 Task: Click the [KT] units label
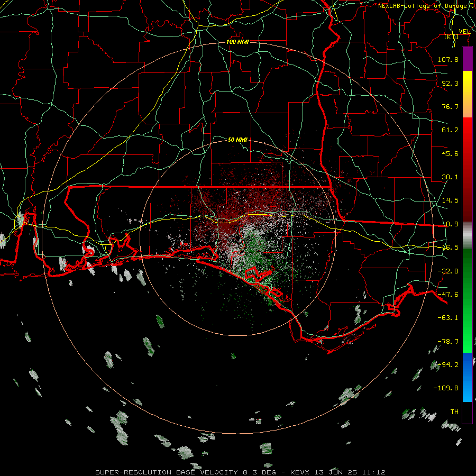coord(452,36)
